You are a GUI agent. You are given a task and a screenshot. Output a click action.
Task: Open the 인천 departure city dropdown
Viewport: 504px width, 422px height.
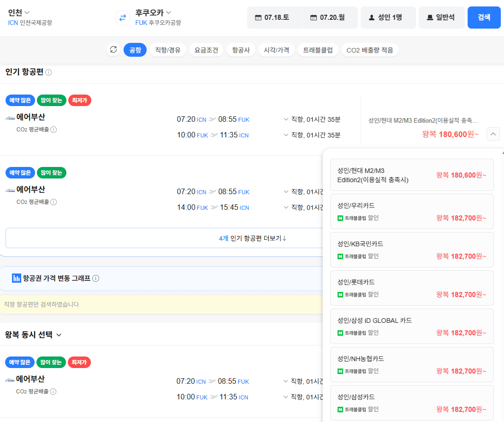coord(18,12)
